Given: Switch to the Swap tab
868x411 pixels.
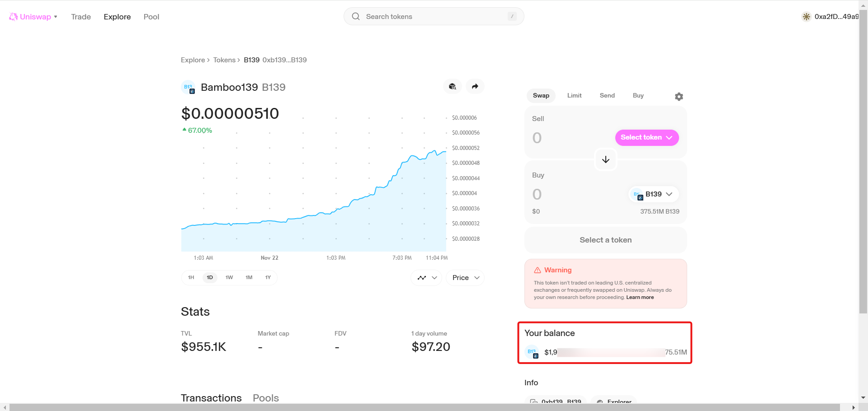Looking at the screenshot, I should 541,96.
